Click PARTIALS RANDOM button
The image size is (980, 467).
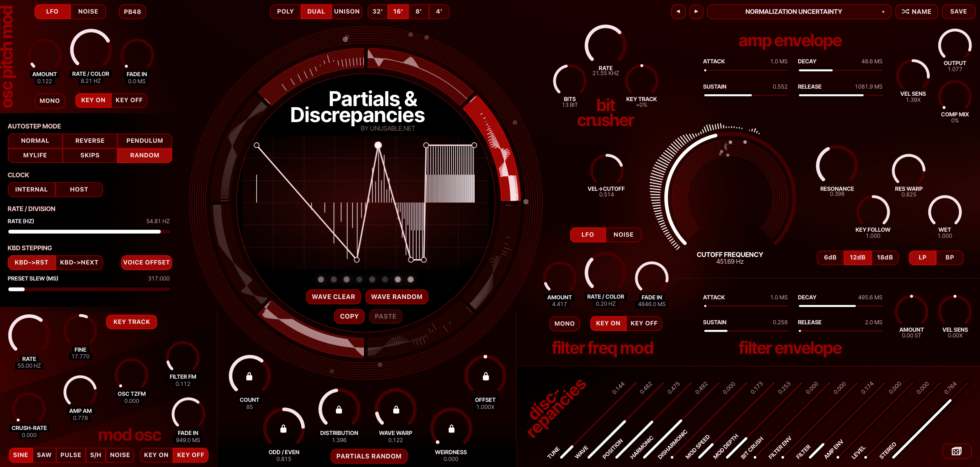click(369, 456)
